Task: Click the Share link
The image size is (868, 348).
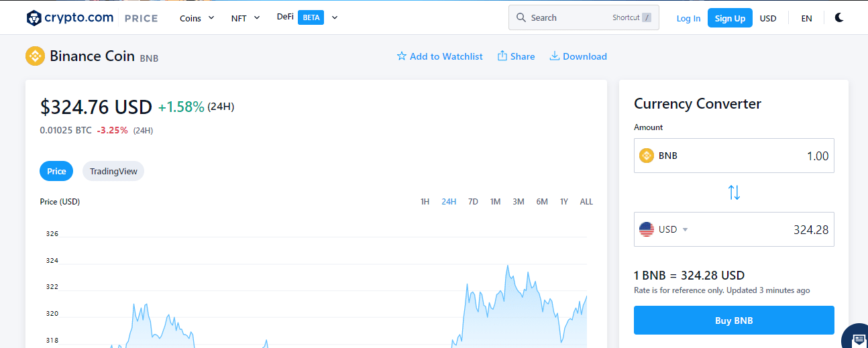Action: pyautogui.click(x=516, y=56)
